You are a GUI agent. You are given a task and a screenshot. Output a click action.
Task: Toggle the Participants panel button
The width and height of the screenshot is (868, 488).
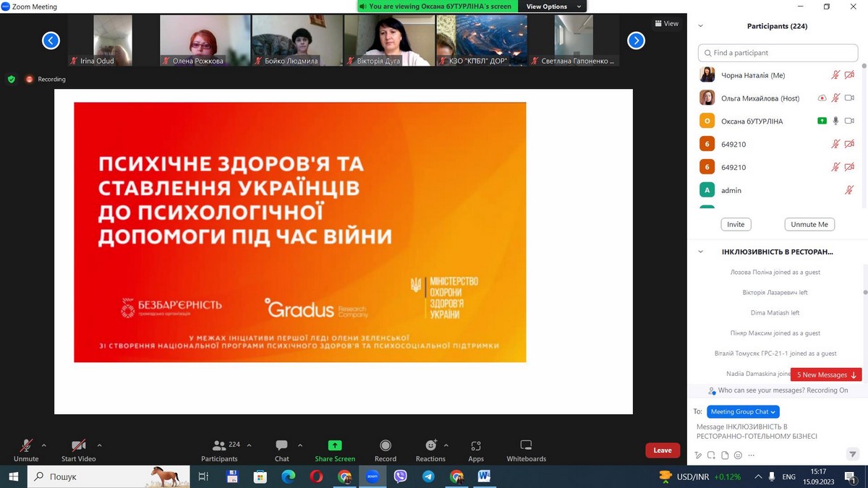pyautogui.click(x=219, y=445)
